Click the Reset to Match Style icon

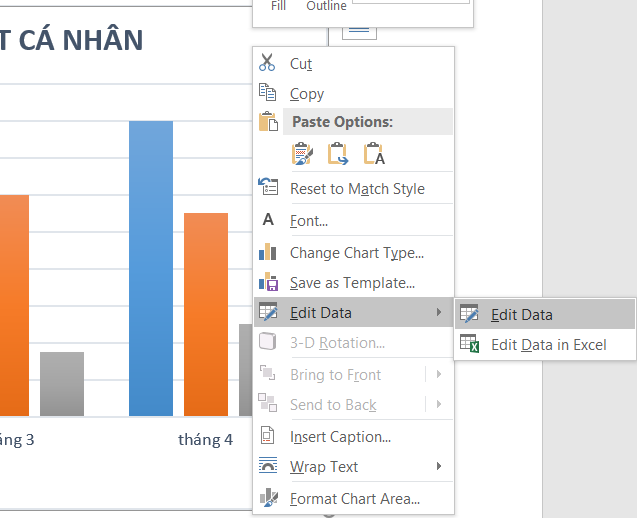(x=268, y=187)
